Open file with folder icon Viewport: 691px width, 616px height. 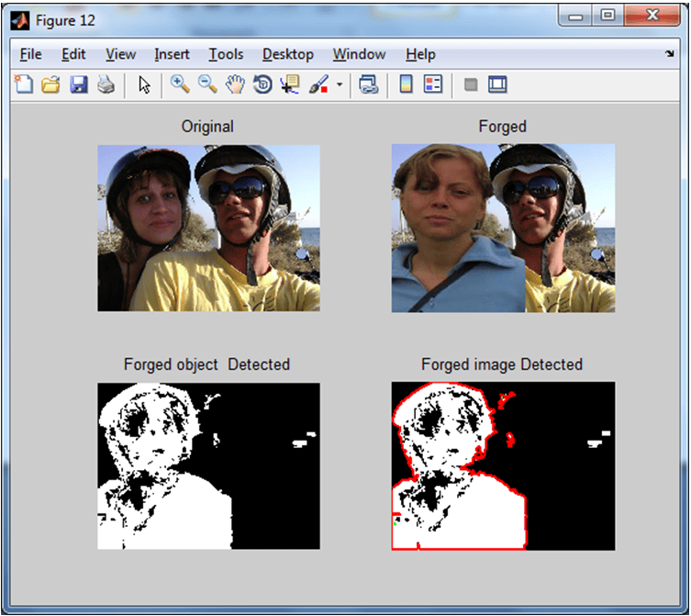(x=50, y=84)
